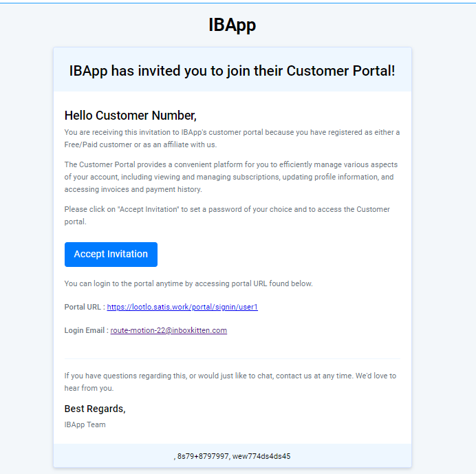476x474 pixels.
Task: Click the 'Login Email :' label
Action: pos(86,330)
